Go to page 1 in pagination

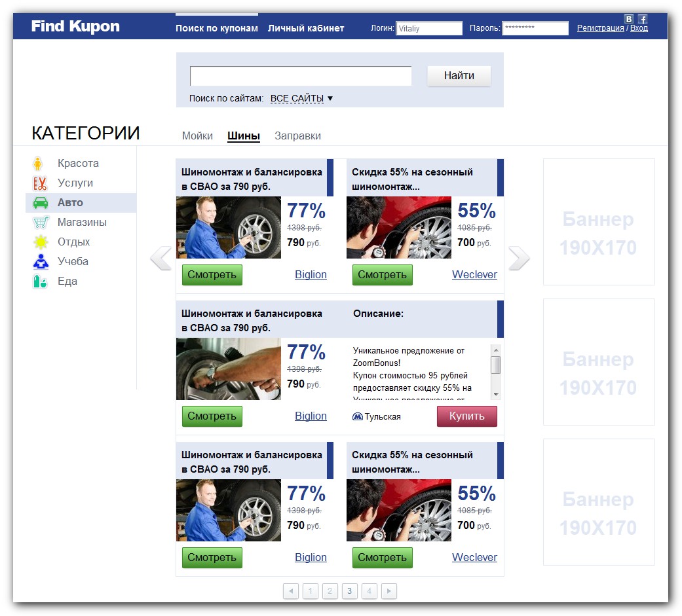point(310,591)
